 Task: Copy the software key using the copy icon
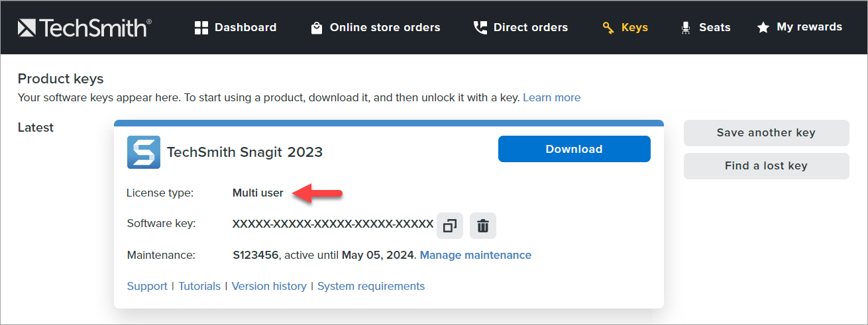tap(450, 226)
